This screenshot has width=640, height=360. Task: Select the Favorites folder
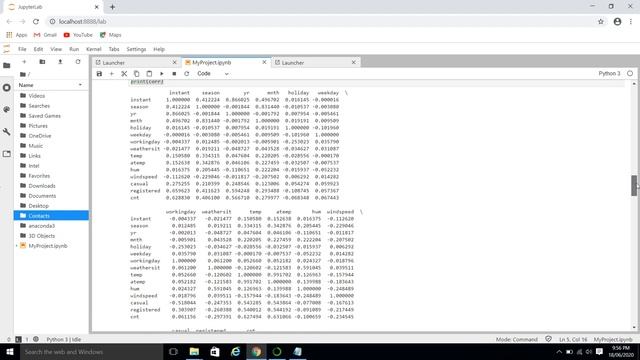[x=51, y=176]
